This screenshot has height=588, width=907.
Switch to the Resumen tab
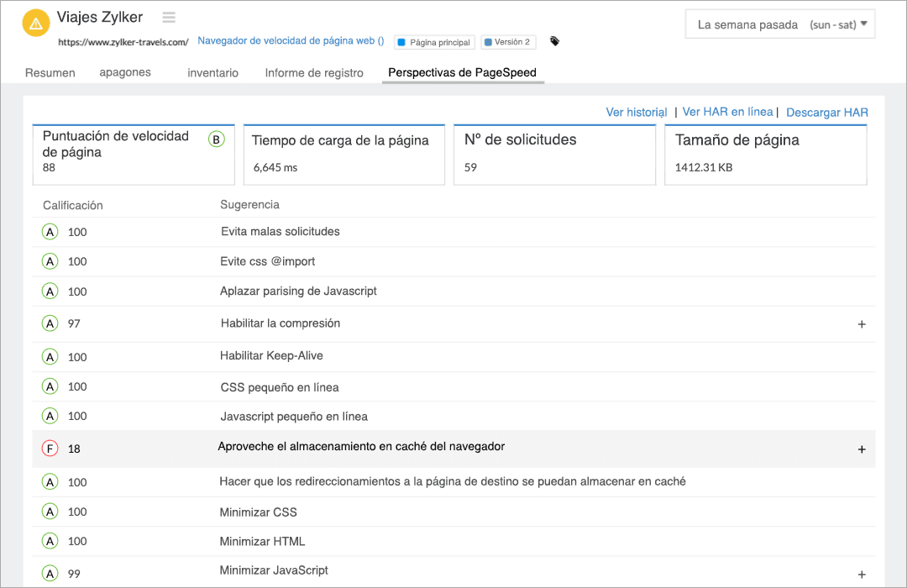[x=50, y=73]
